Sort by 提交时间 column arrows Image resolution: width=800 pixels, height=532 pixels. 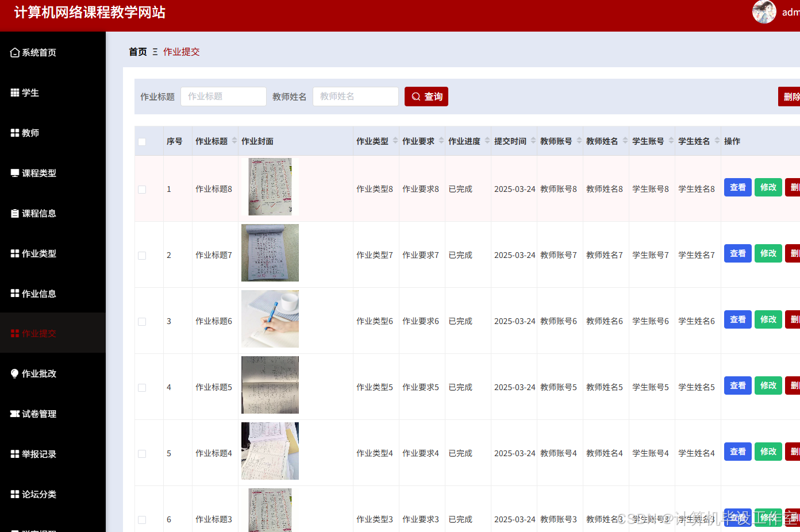click(x=533, y=141)
